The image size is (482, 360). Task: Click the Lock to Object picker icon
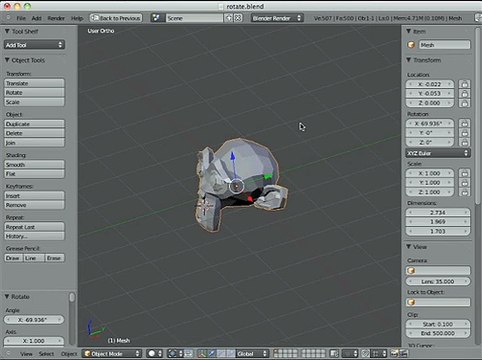coord(411,302)
